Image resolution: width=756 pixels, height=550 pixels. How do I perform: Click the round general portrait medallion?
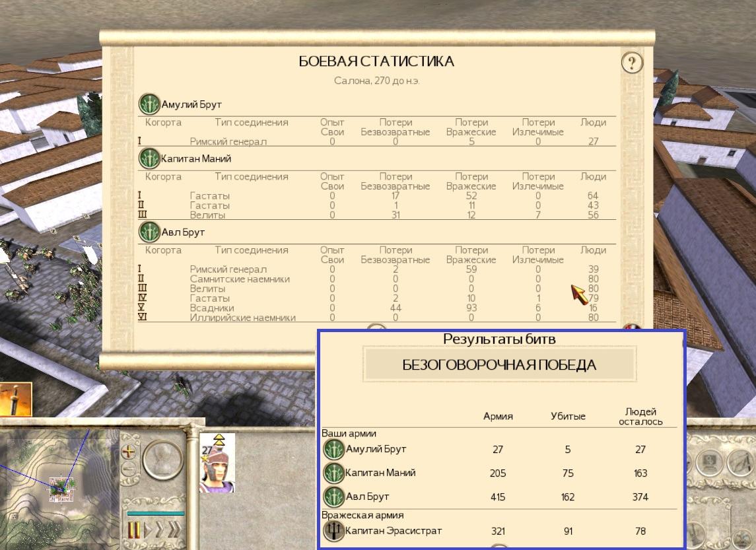click(x=163, y=459)
